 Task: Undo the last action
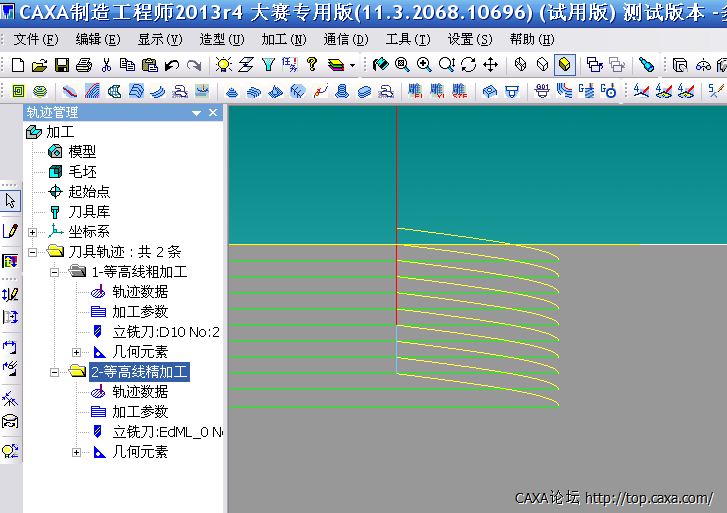[x=172, y=64]
